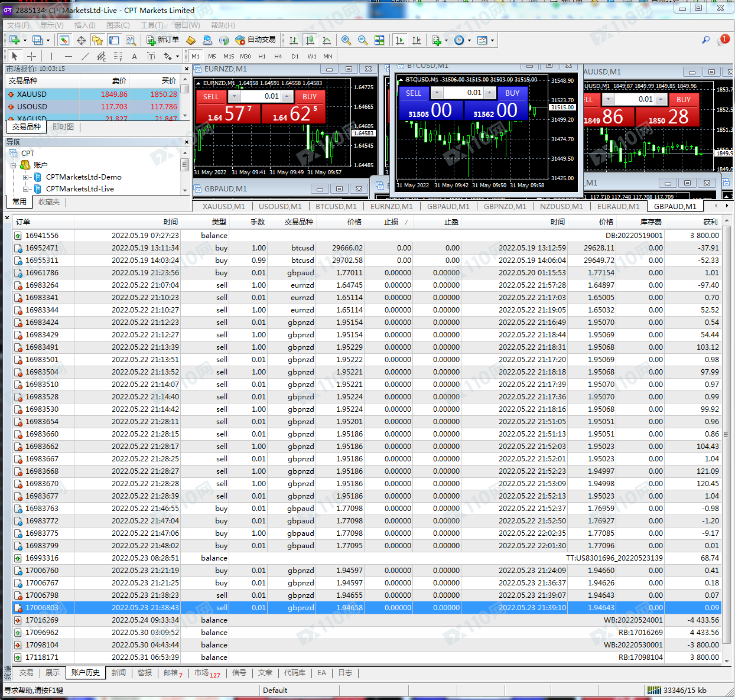The height and width of the screenshot is (700, 735).
Task: Select the crosshair cursor tool
Action: click(32, 56)
